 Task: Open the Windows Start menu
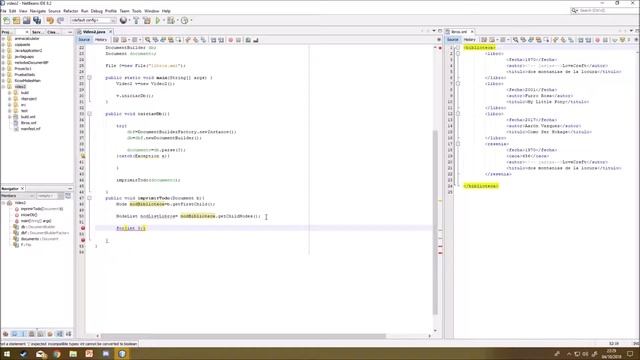coord(7,354)
